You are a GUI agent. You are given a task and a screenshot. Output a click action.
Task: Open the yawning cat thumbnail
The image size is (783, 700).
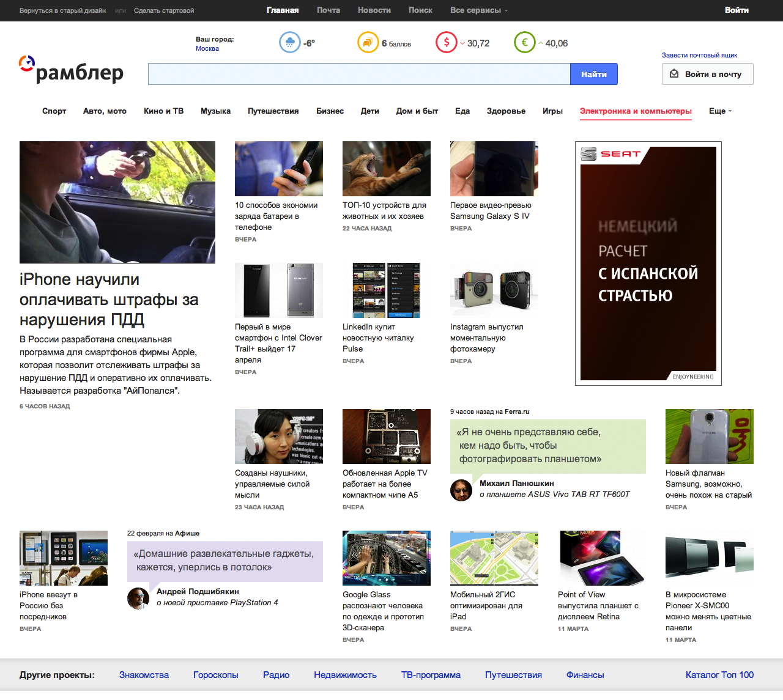pos(387,169)
